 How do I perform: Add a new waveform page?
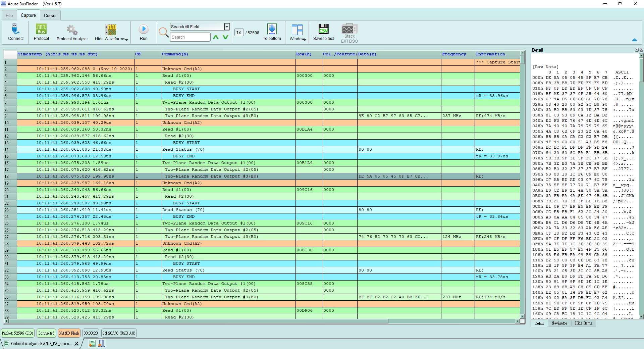102,343
